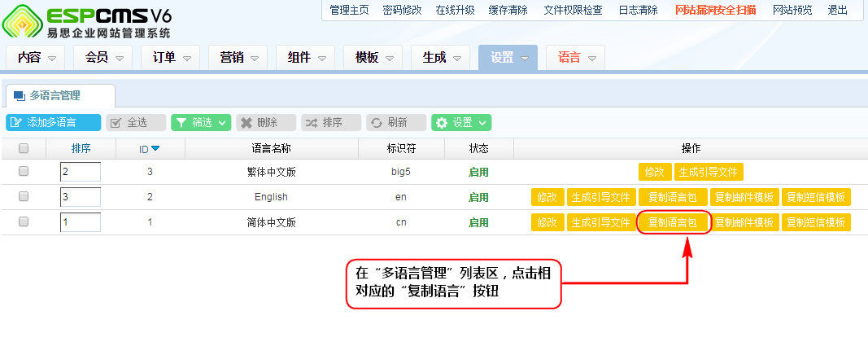Image resolution: width=868 pixels, height=355 pixels.
Task: Open 密码修改 in the top bar
Action: pyautogui.click(x=402, y=10)
